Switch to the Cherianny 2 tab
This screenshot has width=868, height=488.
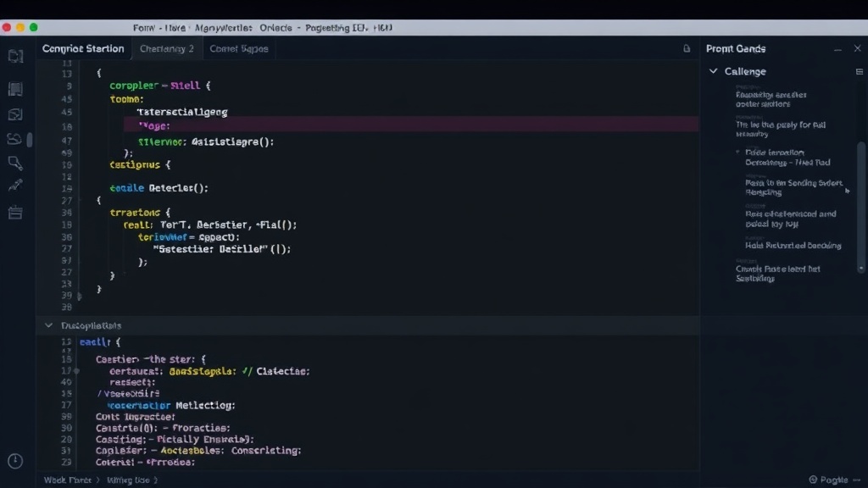[167, 48]
